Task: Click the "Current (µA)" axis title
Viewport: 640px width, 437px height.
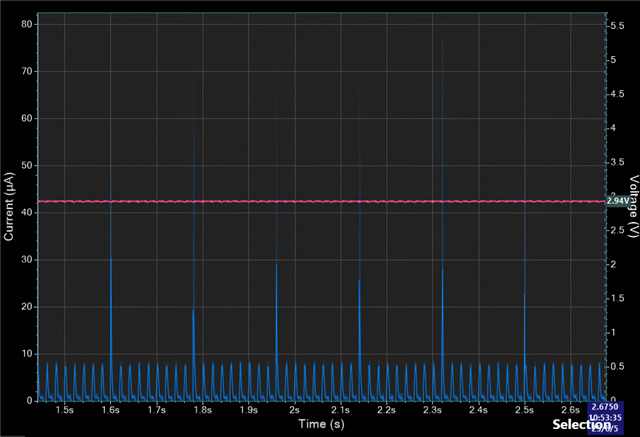Action: (9, 206)
